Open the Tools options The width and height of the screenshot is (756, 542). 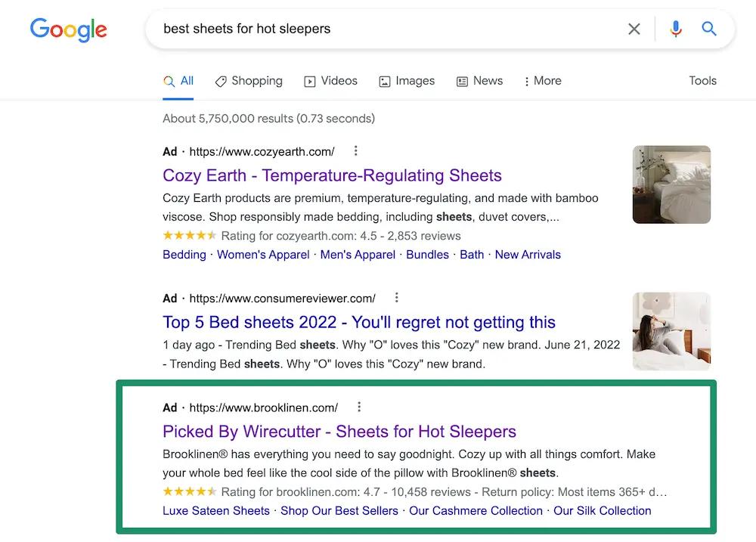click(x=702, y=81)
